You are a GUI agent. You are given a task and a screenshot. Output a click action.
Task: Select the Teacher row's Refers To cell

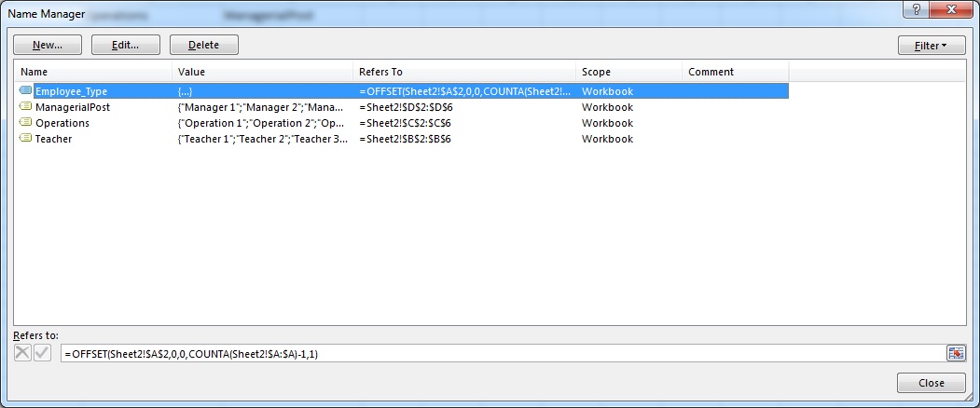coord(463,139)
